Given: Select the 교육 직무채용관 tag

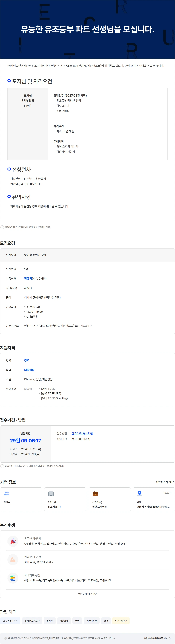Looking at the screenshot, I should coord(10,621).
